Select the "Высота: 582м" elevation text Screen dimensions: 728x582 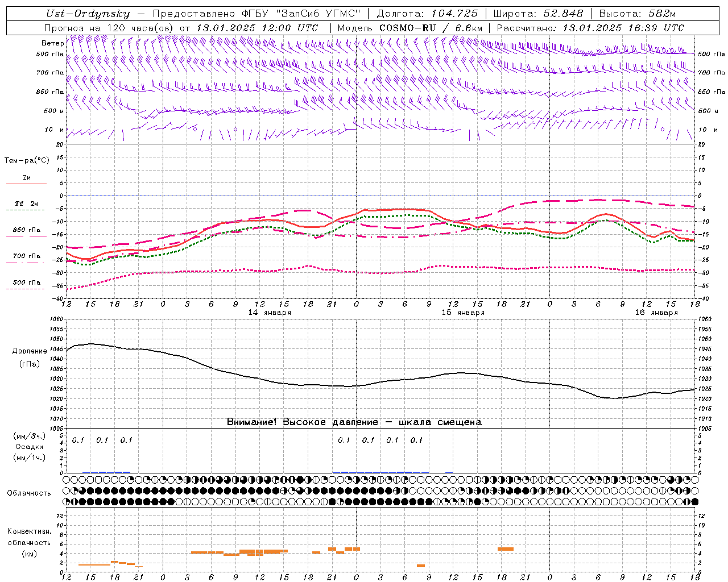click(x=638, y=14)
